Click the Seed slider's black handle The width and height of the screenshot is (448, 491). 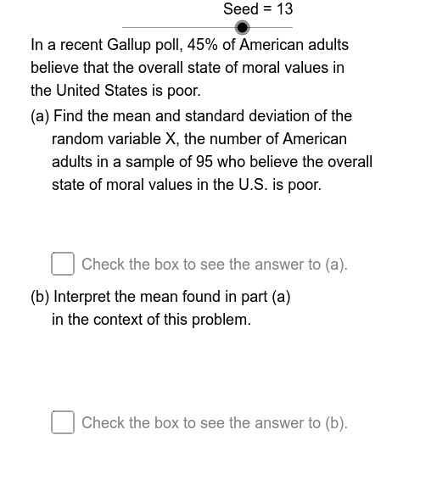(x=242, y=27)
